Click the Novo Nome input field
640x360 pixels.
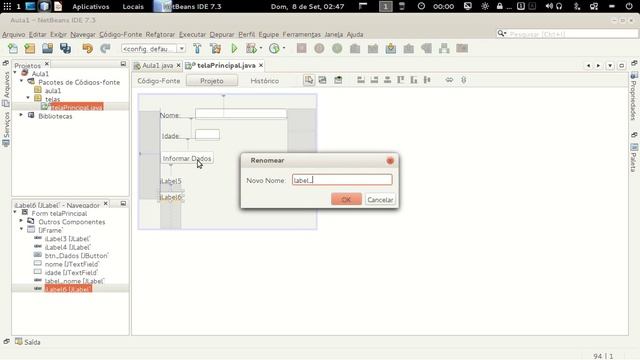[x=342, y=180]
